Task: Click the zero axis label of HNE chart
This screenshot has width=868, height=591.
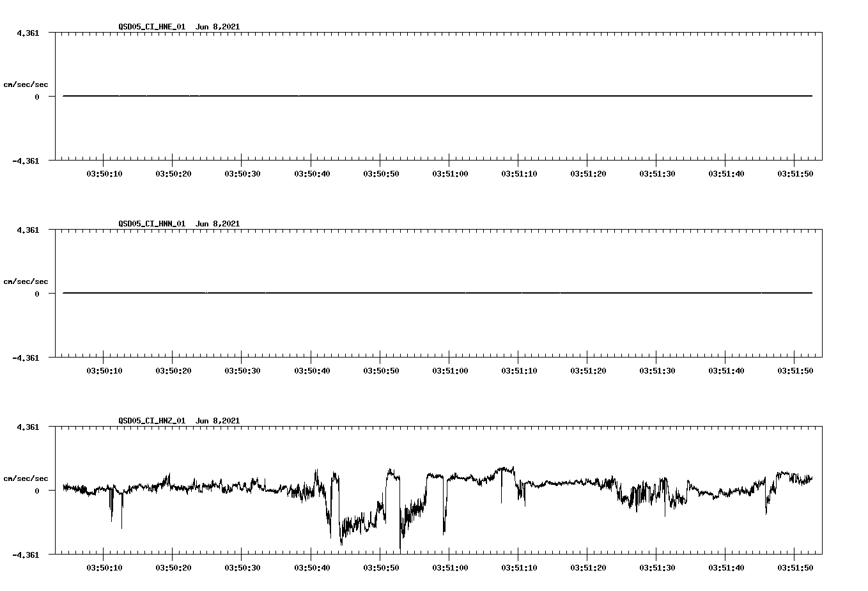Action: point(37,97)
